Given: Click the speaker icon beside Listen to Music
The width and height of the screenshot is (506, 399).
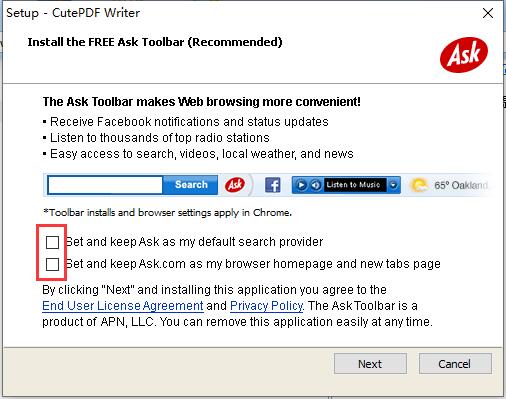Looking at the screenshot, I should pos(316,185).
